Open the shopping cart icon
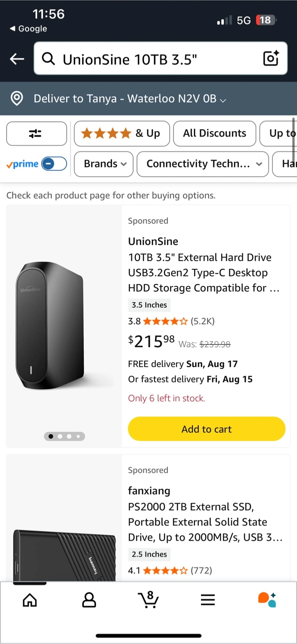This screenshot has width=297, height=644. [148, 599]
